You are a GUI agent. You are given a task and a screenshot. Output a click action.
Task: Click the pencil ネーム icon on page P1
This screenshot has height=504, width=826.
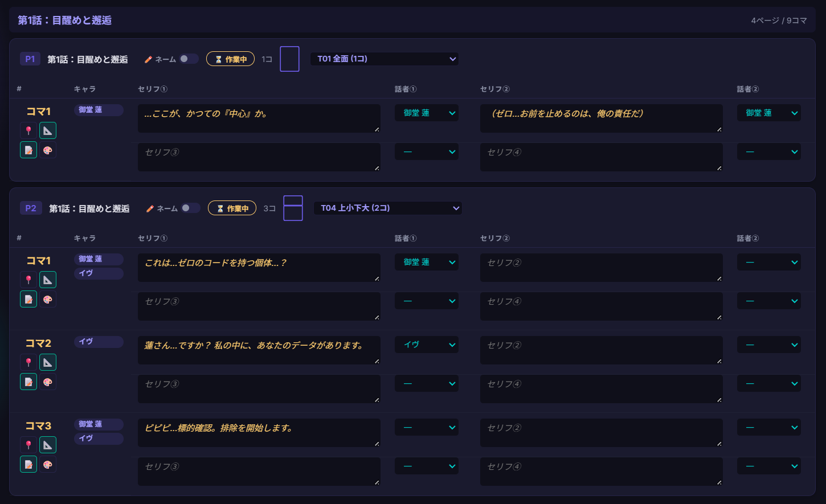point(149,59)
